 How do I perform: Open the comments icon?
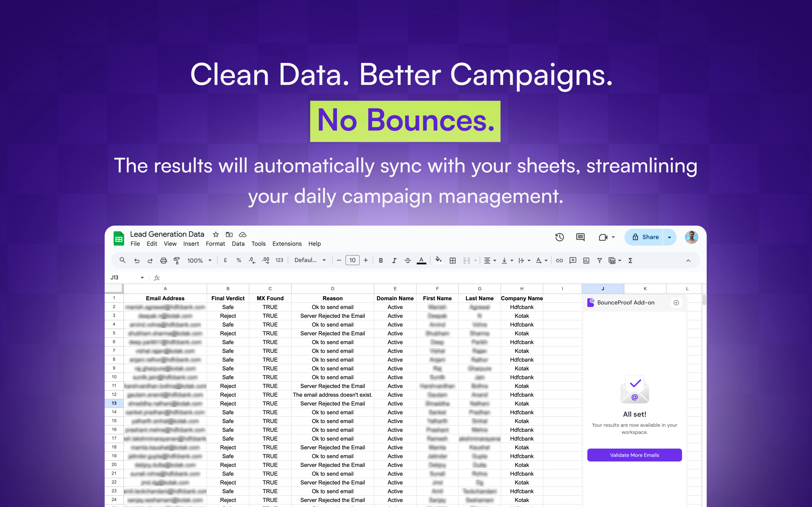(x=580, y=237)
